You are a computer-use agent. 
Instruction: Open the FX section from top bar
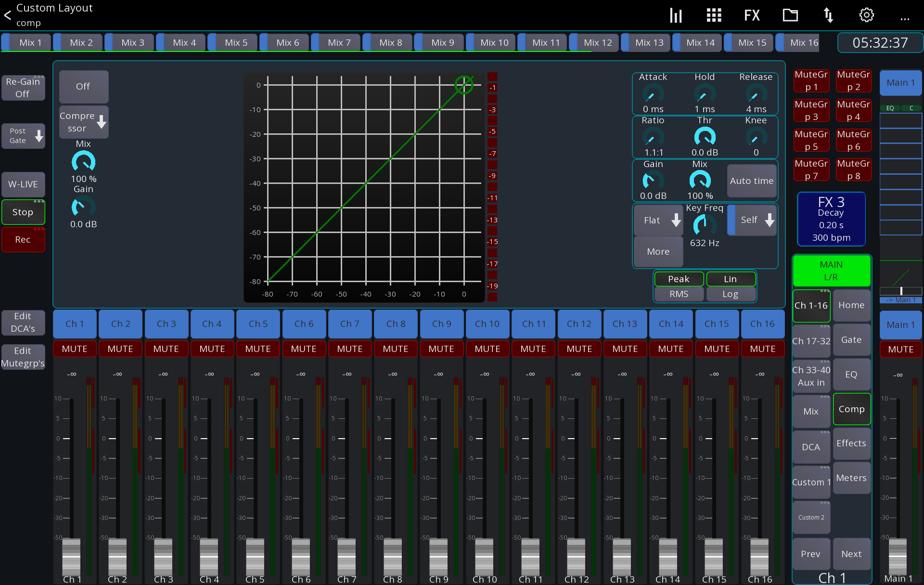(x=752, y=15)
